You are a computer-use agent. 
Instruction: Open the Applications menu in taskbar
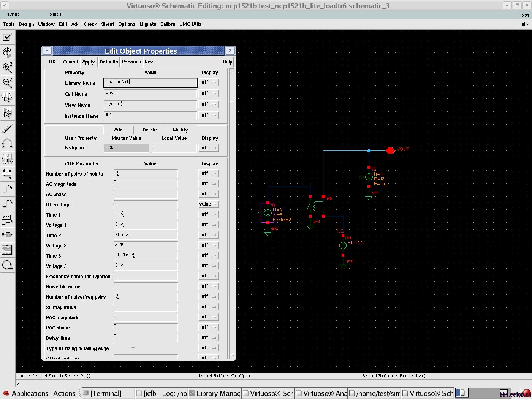tap(30, 393)
